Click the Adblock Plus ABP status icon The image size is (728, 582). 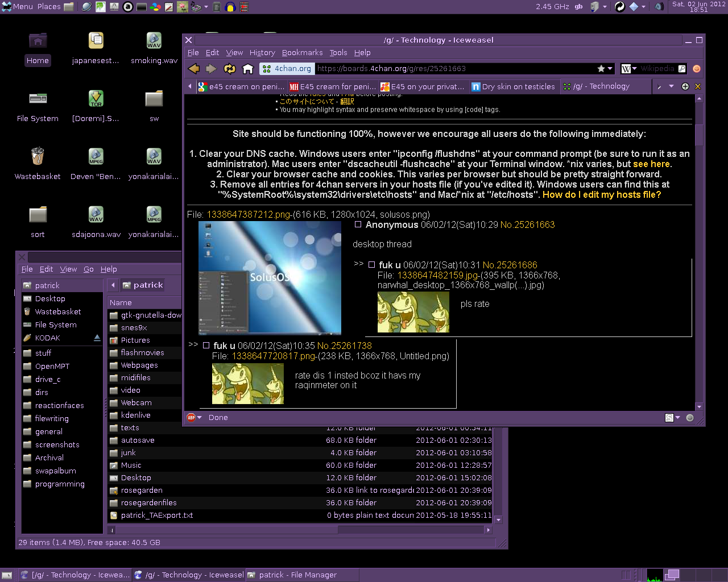191,417
